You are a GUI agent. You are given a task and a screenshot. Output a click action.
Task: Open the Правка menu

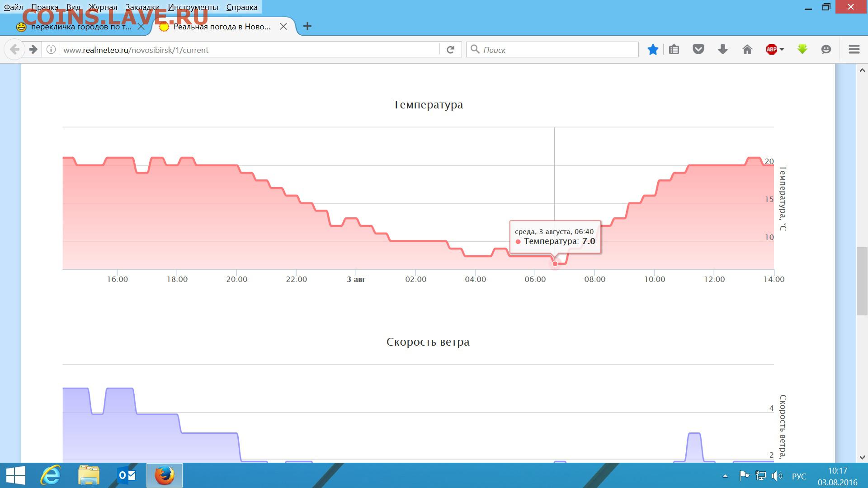[45, 7]
